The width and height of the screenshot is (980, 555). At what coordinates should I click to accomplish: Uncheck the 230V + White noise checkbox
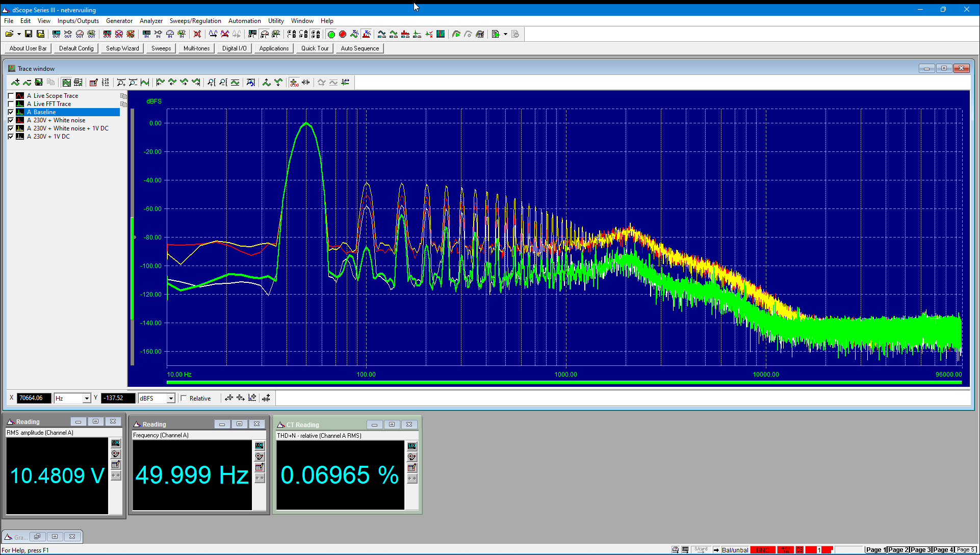(11, 120)
